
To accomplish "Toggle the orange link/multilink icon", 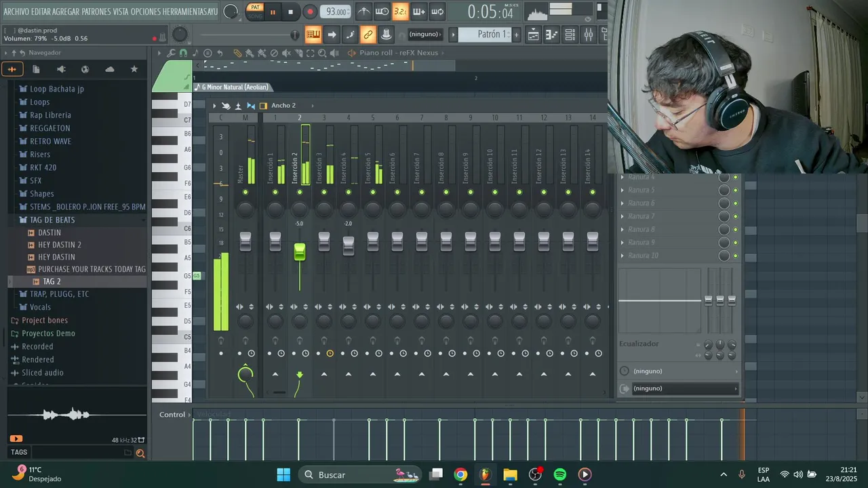I will click(368, 35).
